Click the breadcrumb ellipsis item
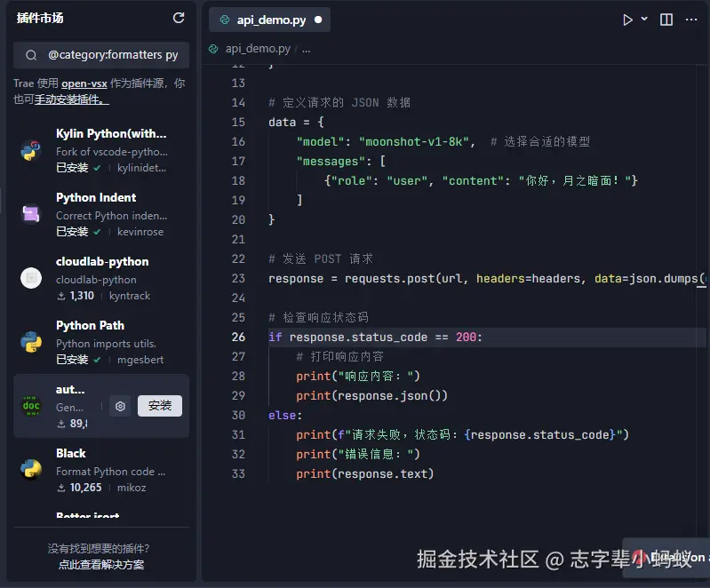This screenshot has width=710, height=588. 307,50
